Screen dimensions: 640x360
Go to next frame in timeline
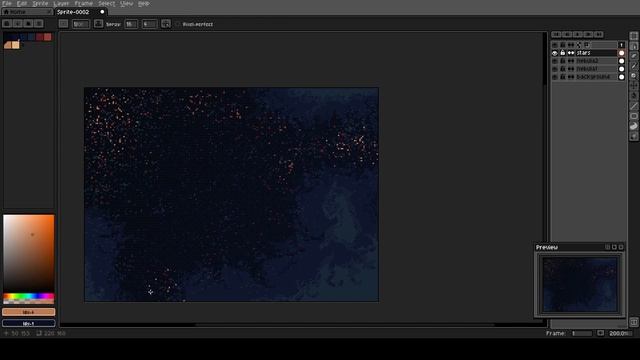coord(588,35)
